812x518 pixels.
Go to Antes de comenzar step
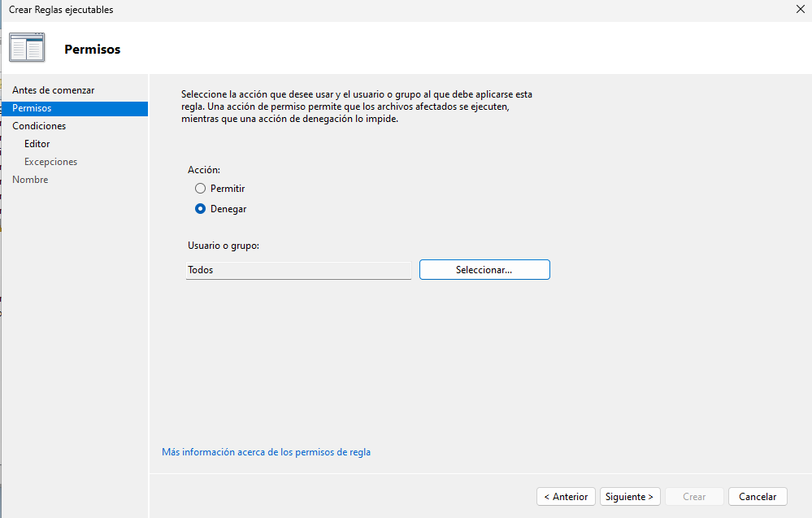pos(53,90)
